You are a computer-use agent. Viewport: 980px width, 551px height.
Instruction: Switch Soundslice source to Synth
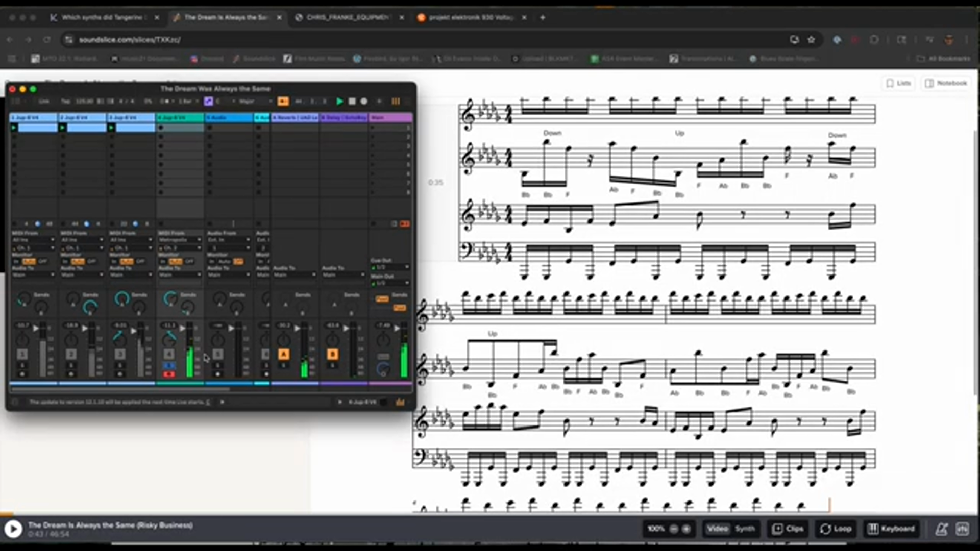click(745, 529)
